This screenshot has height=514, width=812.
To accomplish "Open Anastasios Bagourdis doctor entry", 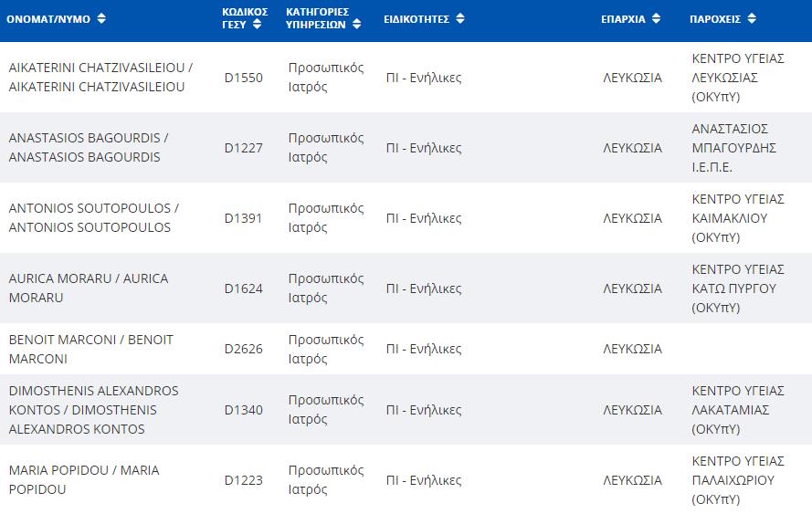I will 89,148.
